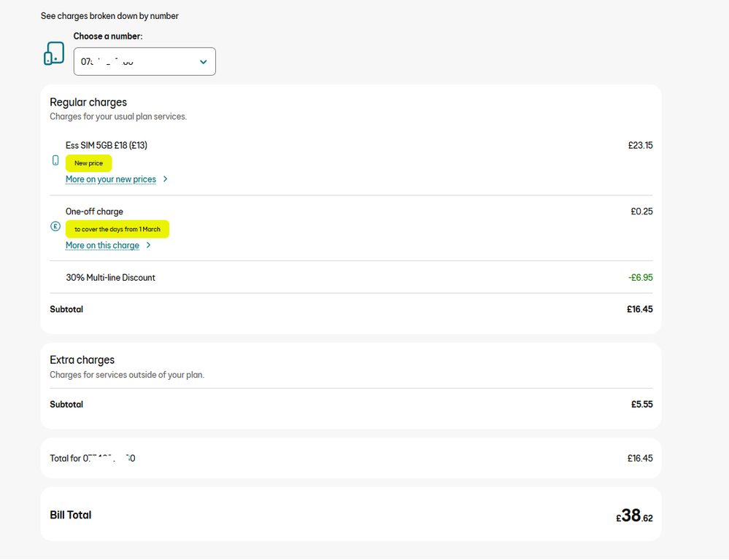This screenshot has width=729, height=560.
Task: Click the £5.55 extra charges subtotal
Action: [x=641, y=405]
